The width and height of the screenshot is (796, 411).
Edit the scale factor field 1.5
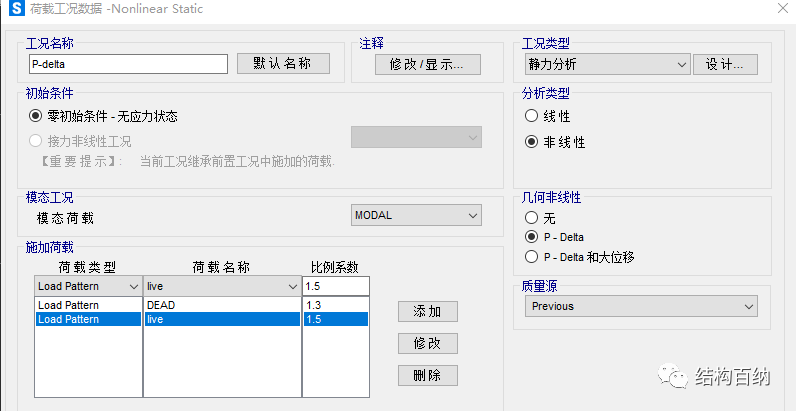click(x=336, y=286)
